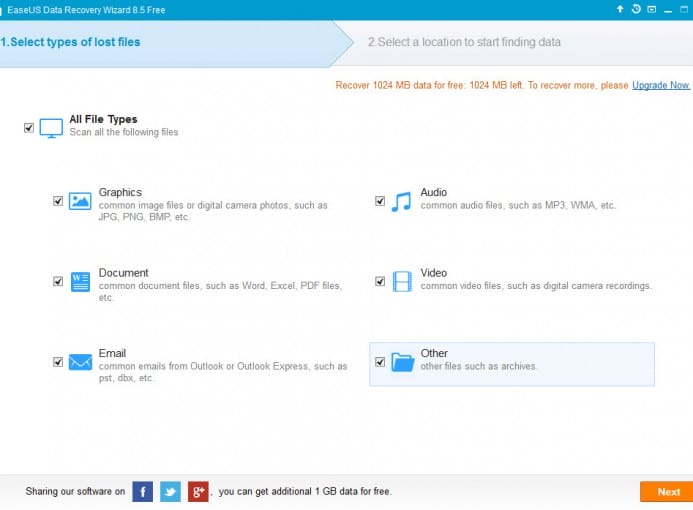Click 'other files such as archives' description
This screenshot has width=693, height=510.
pos(479,366)
